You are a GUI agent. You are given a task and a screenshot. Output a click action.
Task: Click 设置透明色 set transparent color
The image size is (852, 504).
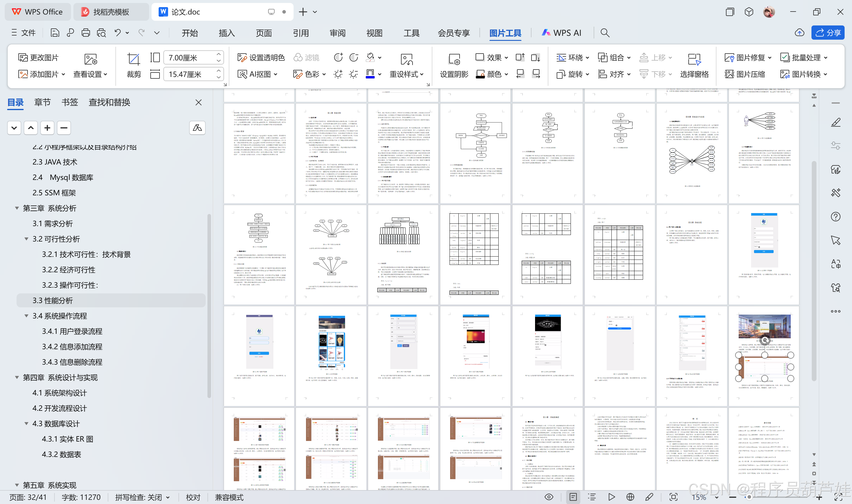[x=261, y=57]
